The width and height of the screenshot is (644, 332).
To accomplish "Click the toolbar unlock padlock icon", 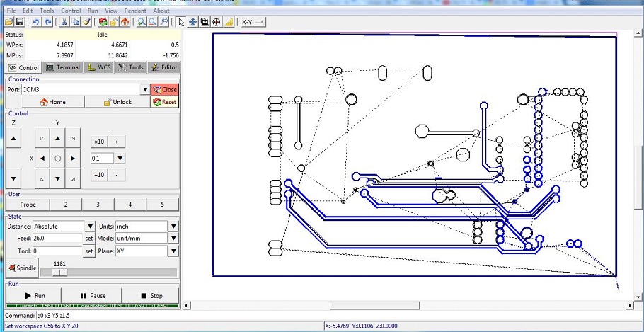I will [x=114, y=22].
